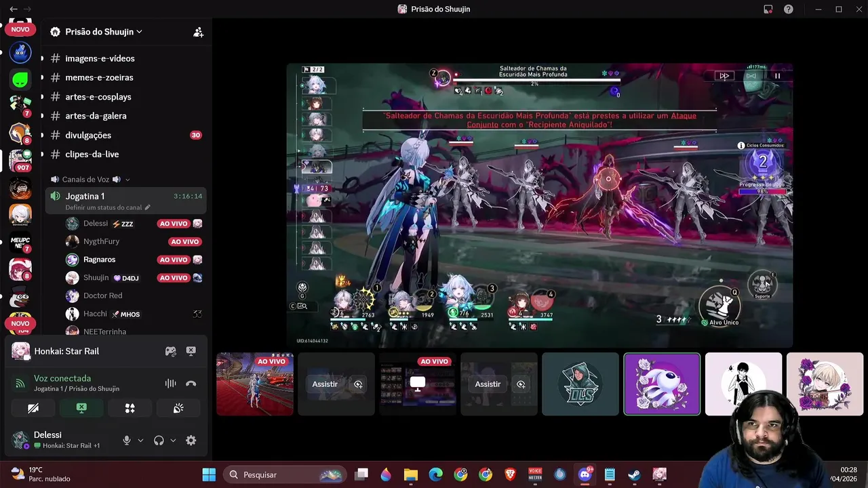The width and height of the screenshot is (868, 488).
Task: Click the game activity controller icon
Action: click(171, 351)
